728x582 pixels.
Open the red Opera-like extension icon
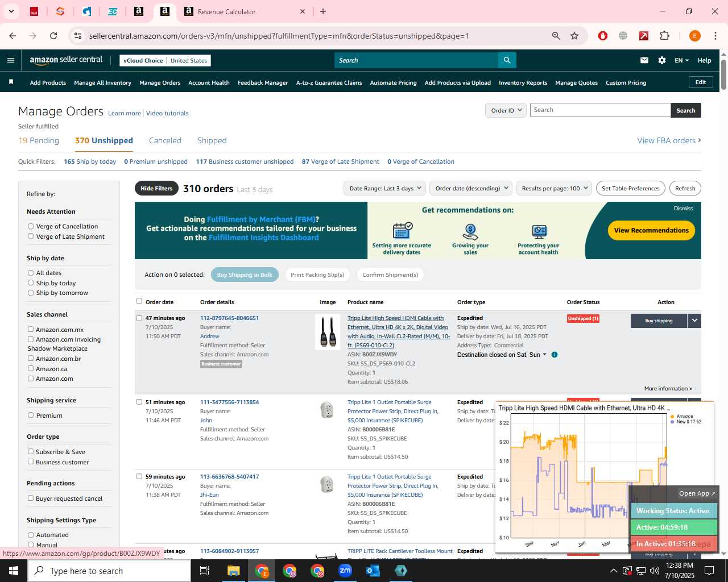coord(603,36)
